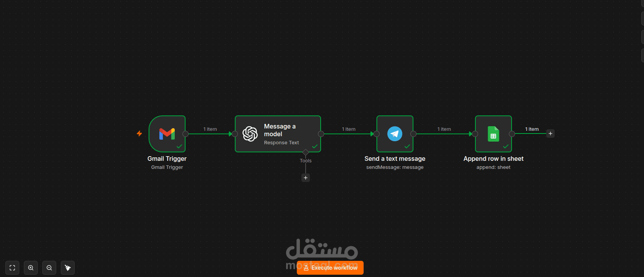Open the Telegram Send a text message node

tap(395, 134)
